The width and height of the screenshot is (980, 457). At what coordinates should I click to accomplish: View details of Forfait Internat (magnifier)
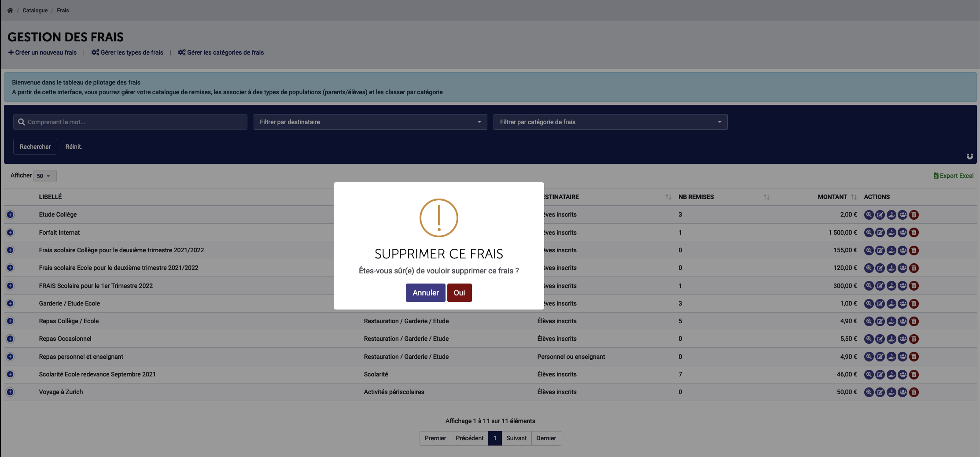coord(869,232)
